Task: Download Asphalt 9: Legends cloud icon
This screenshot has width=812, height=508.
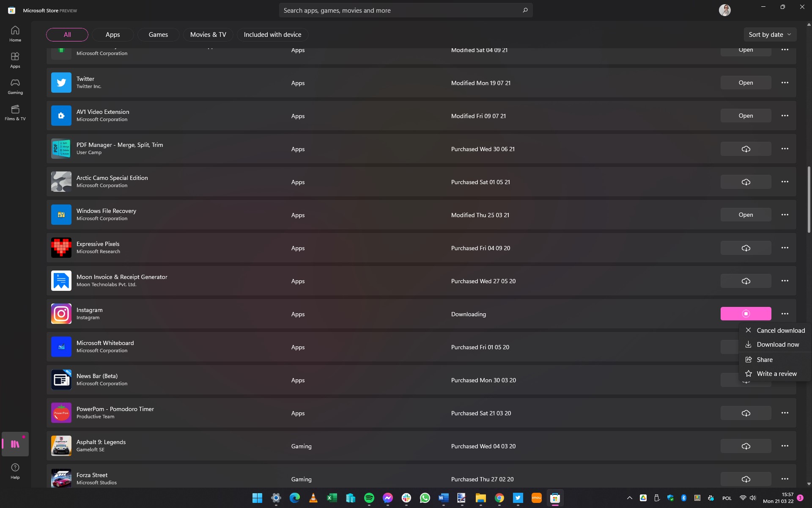Action: tap(746, 446)
